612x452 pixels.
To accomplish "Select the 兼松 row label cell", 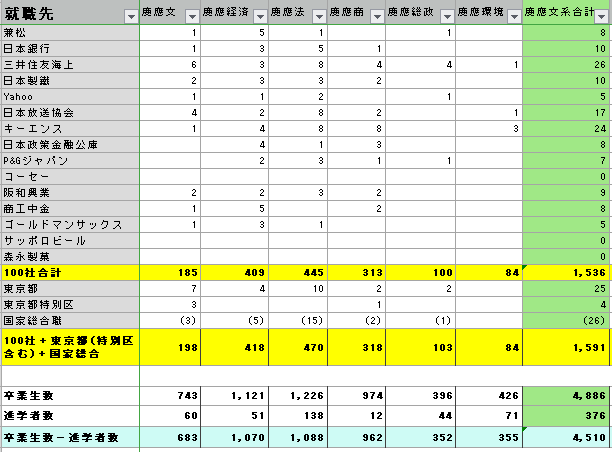I will pyautogui.click(x=69, y=33).
